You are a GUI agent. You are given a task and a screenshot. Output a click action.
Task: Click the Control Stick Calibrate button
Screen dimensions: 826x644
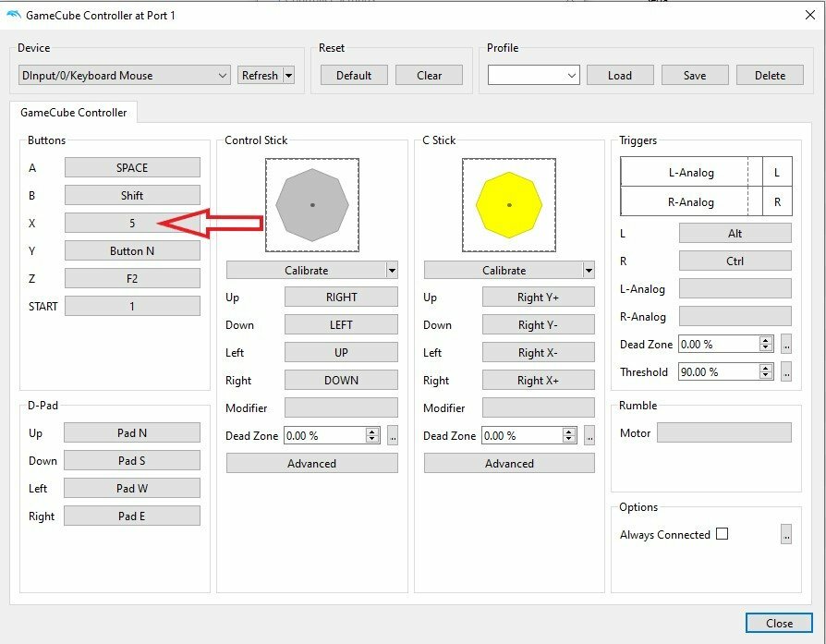point(306,271)
